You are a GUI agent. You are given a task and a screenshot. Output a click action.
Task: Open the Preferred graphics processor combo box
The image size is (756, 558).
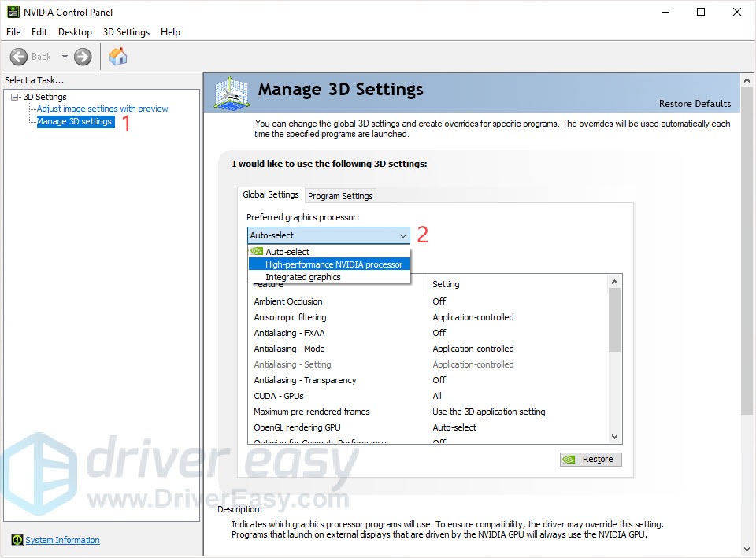328,235
